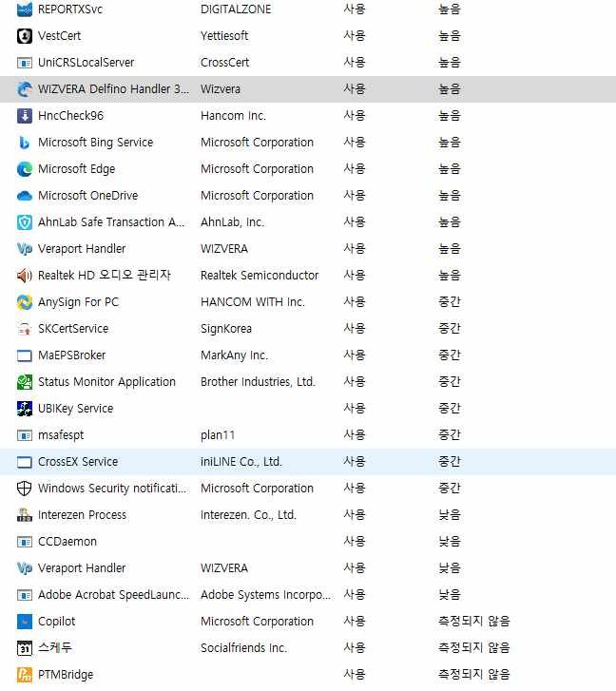Click the Microsoft Bing Service icon

[25, 143]
